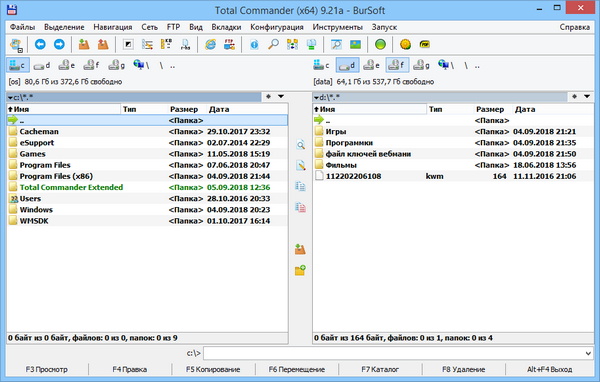The image size is (600, 382).
Task: Select drive d in right drive bar
Action: (x=347, y=65)
